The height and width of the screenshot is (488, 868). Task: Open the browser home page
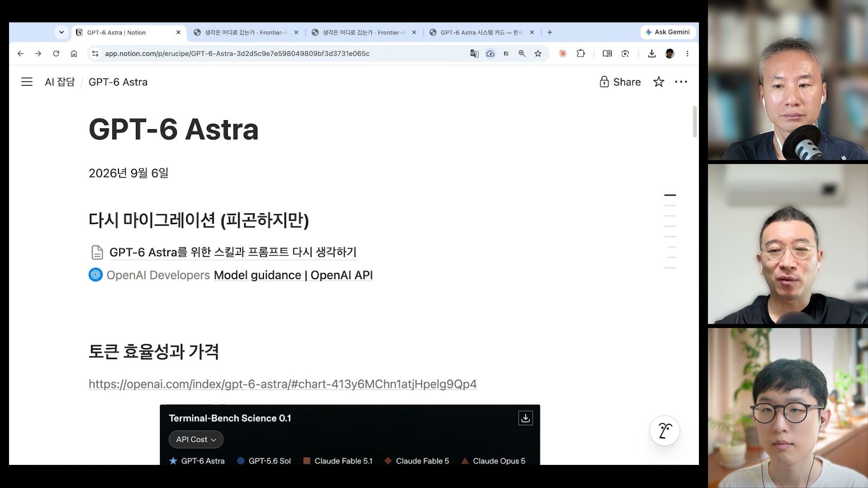pyautogui.click(x=74, y=53)
